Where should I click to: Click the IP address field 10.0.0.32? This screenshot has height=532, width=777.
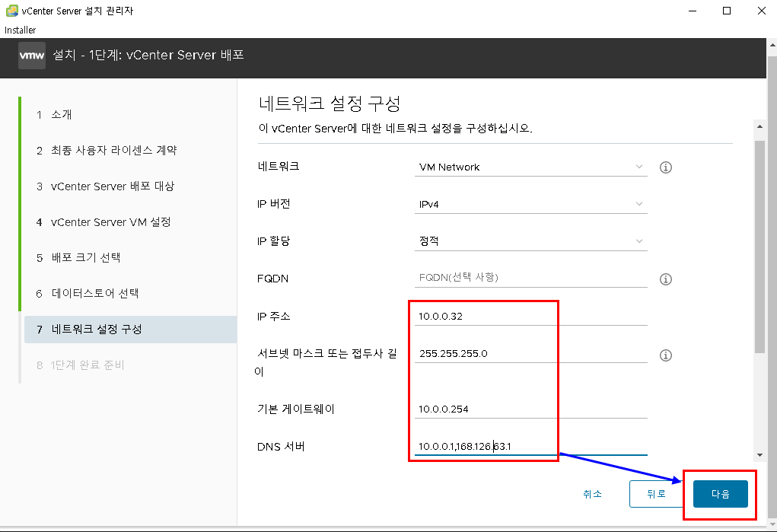pyautogui.click(x=530, y=317)
